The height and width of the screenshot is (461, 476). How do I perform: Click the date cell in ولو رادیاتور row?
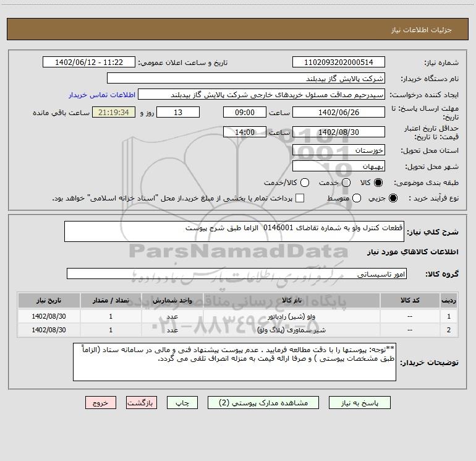coord(49,316)
